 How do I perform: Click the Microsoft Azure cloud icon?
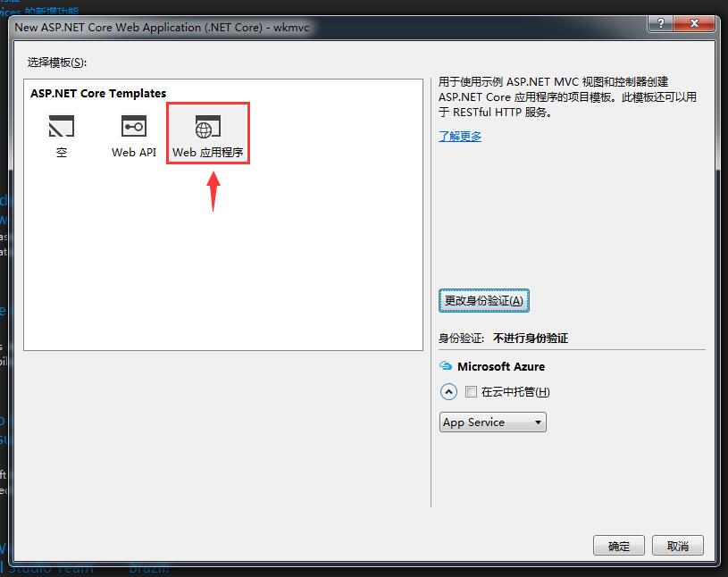point(446,366)
